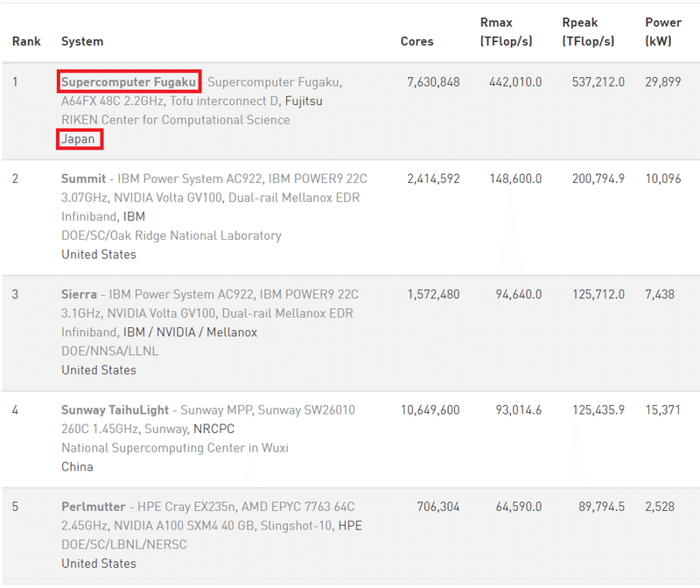Click the Cores column header
Screen dimensions: 700x588
pyautogui.click(x=417, y=41)
